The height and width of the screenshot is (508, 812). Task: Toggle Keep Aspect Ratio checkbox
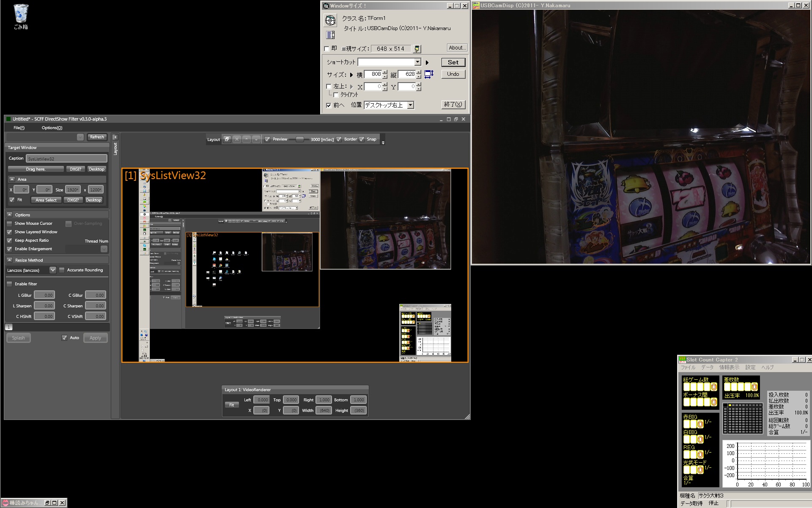(9, 240)
